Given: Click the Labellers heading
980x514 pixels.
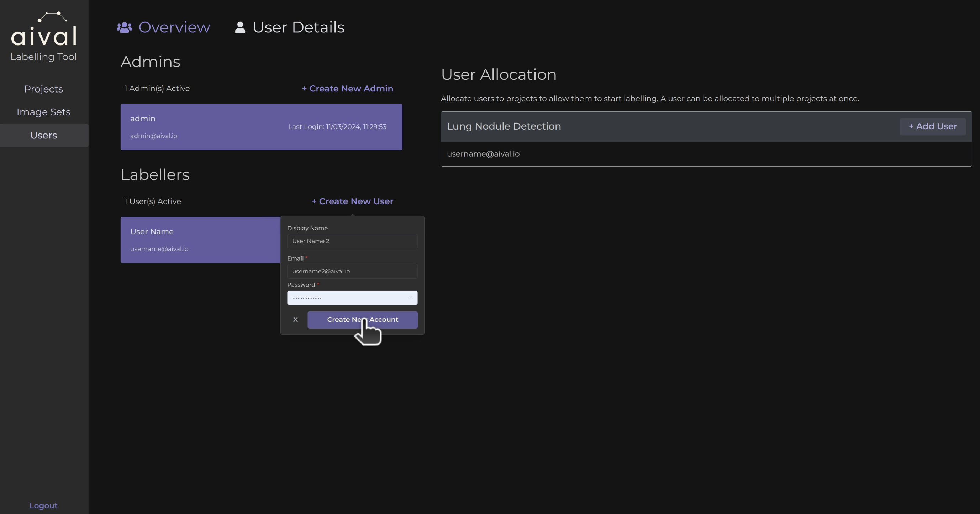Looking at the screenshot, I should (155, 175).
